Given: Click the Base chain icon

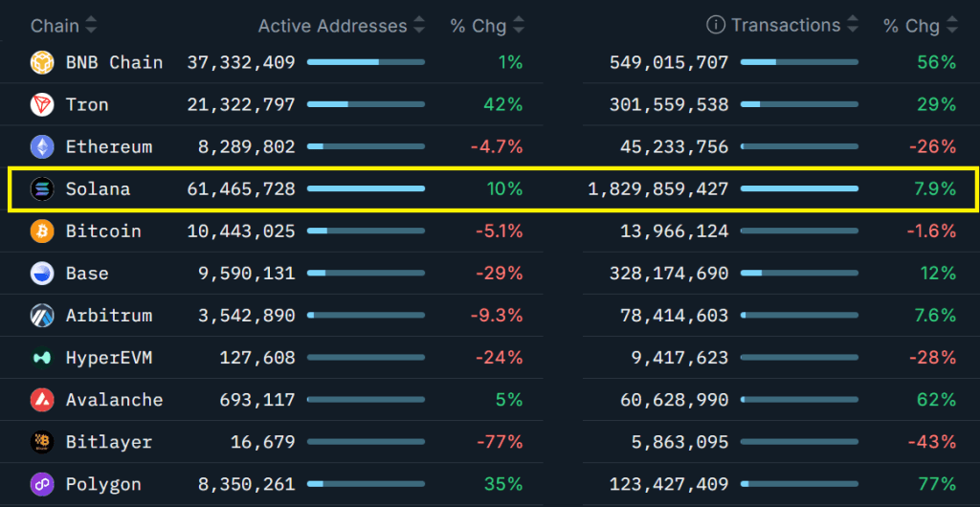Looking at the screenshot, I should point(42,274).
